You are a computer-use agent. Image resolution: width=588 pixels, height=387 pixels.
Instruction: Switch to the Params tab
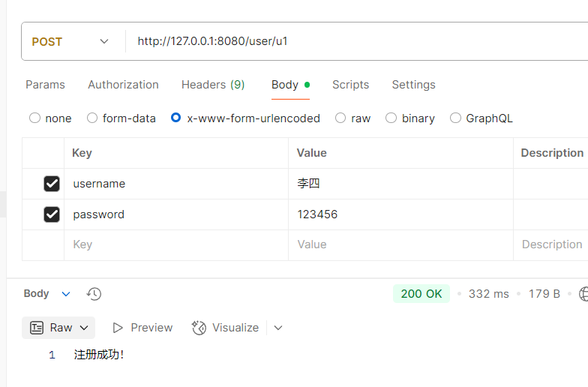tap(45, 85)
